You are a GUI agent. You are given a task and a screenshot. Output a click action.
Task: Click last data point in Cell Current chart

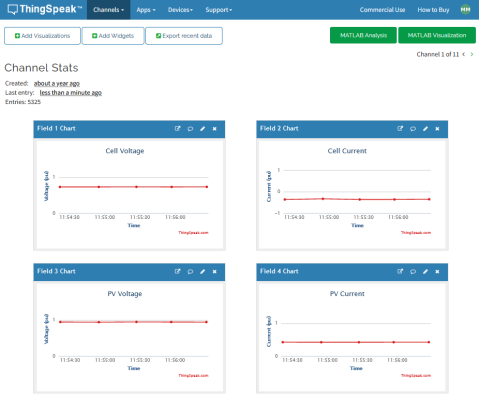pos(429,199)
